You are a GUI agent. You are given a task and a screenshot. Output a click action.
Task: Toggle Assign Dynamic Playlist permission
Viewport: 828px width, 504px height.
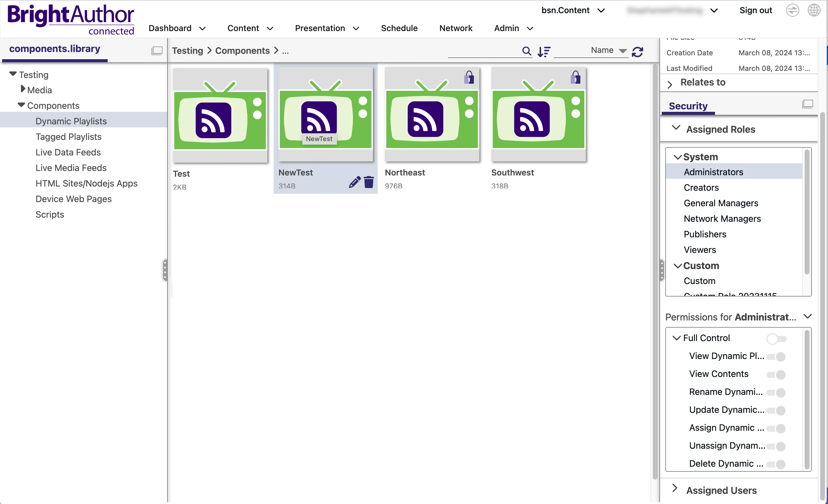776,428
